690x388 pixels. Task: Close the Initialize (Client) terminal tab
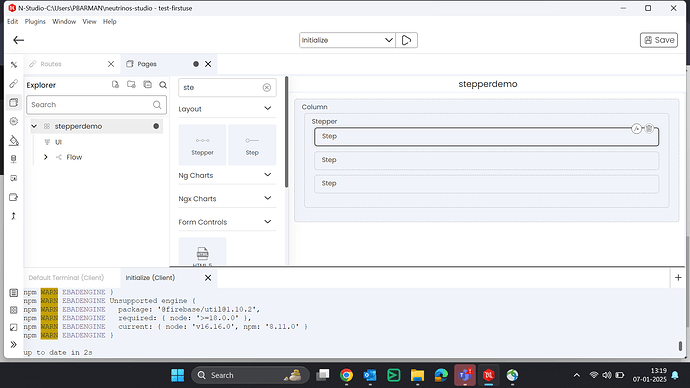pos(208,278)
